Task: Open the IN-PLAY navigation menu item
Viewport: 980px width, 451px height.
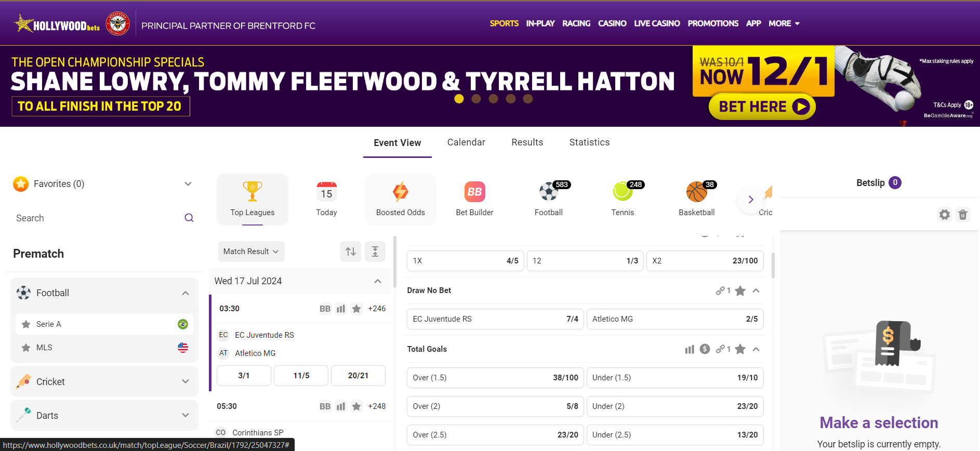Action: click(540, 23)
